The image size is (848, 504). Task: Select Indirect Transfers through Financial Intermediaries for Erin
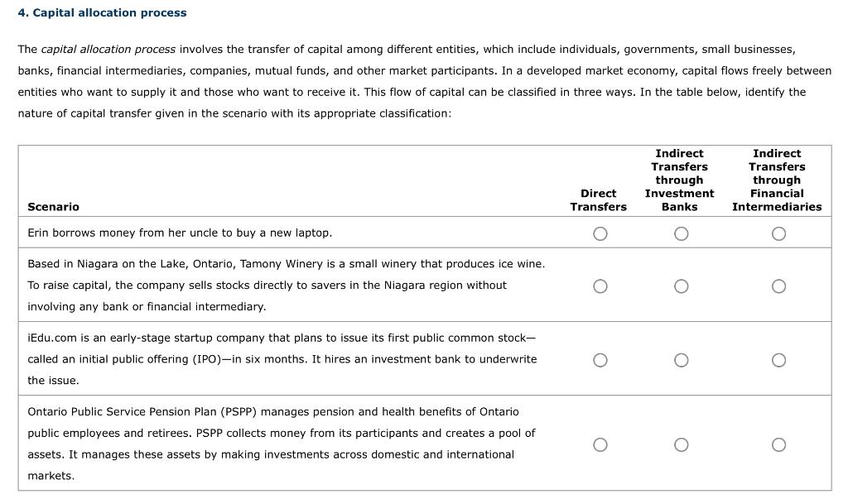[778, 233]
